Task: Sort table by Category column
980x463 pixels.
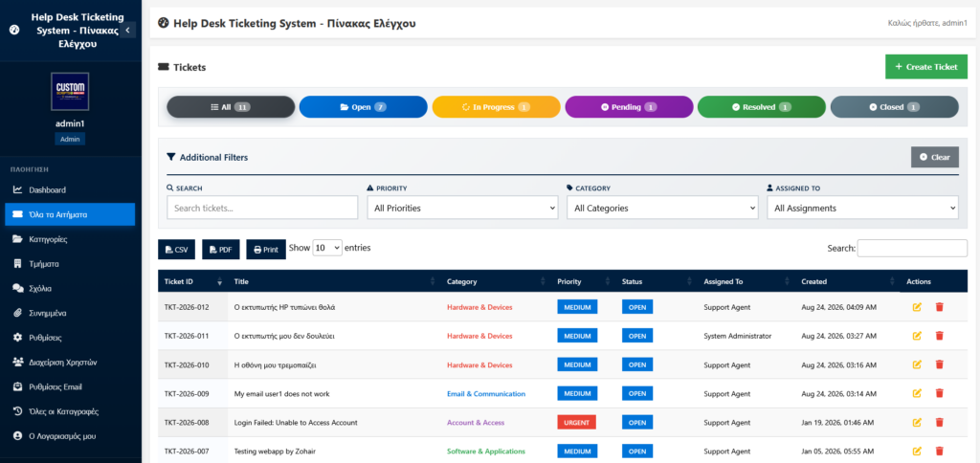Action: 496,281
